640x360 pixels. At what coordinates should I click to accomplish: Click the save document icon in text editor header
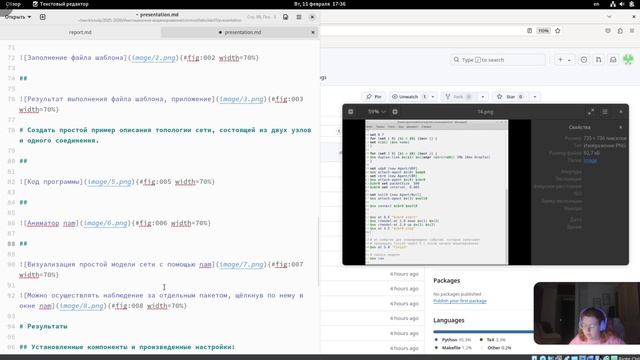click(x=286, y=17)
